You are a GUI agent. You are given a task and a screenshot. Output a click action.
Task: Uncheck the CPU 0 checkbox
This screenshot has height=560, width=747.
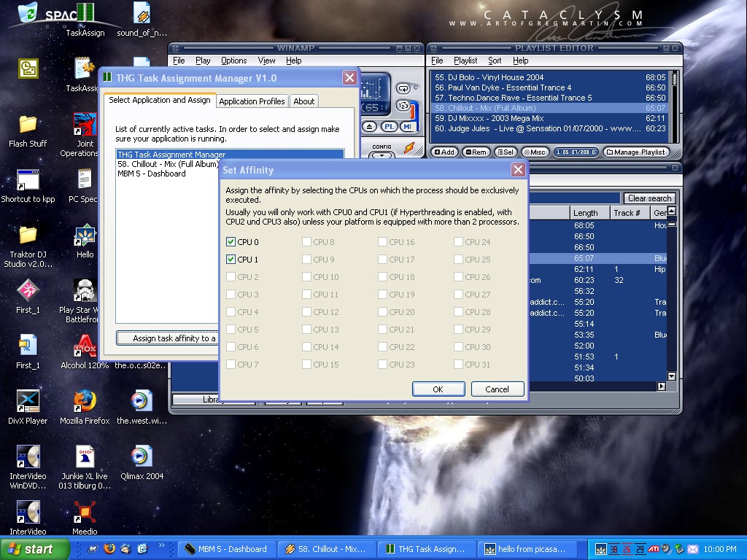(231, 242)
